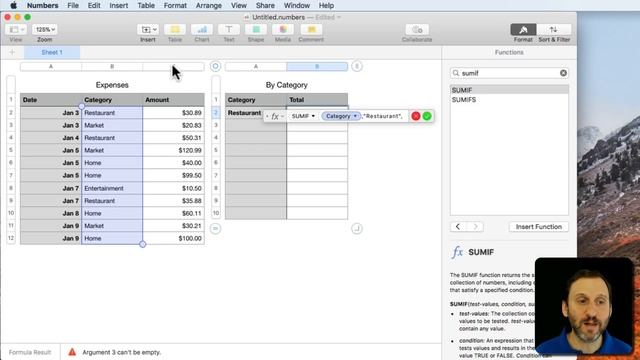
Task: Open the Category reference token dropdown
Action: (355, 116)
